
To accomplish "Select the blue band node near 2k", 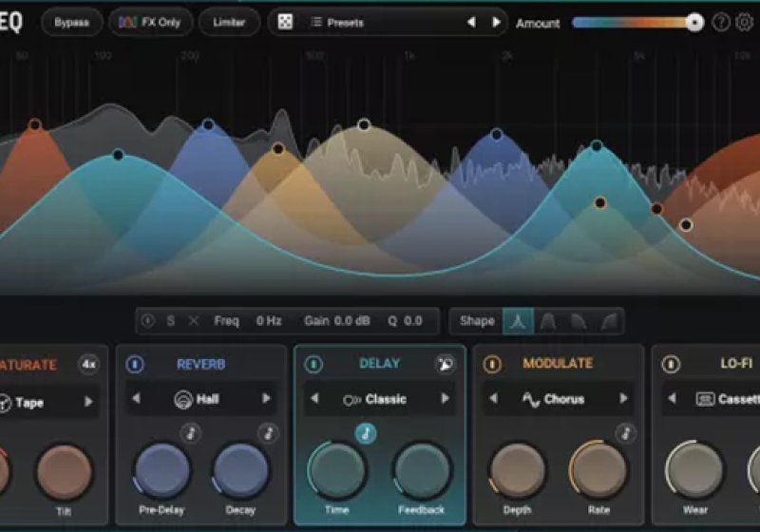I will [496, 134].
